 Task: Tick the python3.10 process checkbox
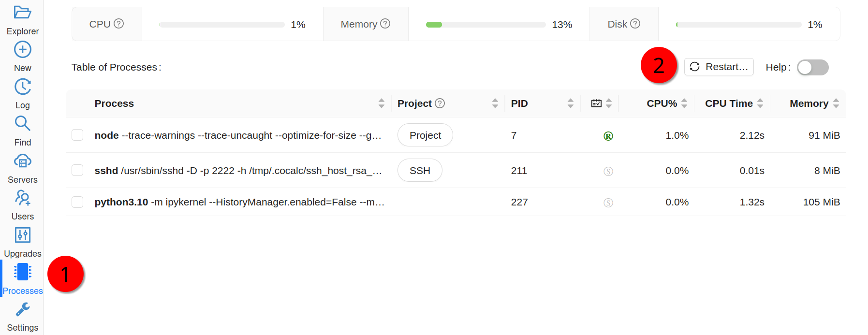tap(77, 202)
